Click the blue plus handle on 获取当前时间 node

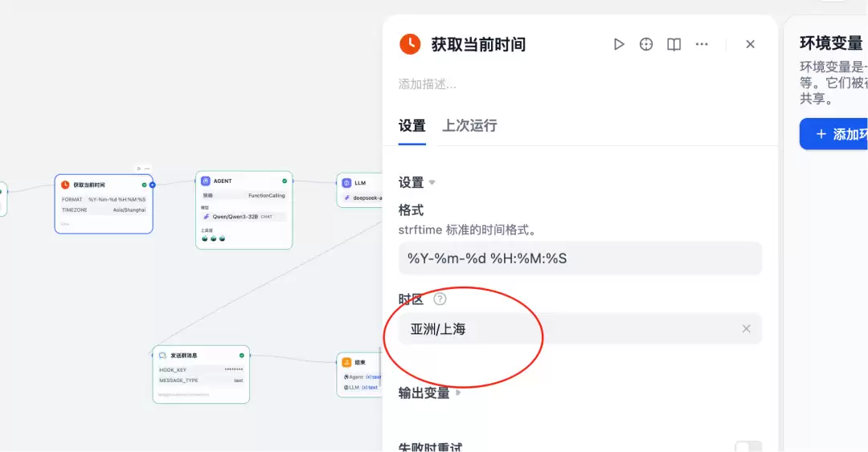pos(152,185)
